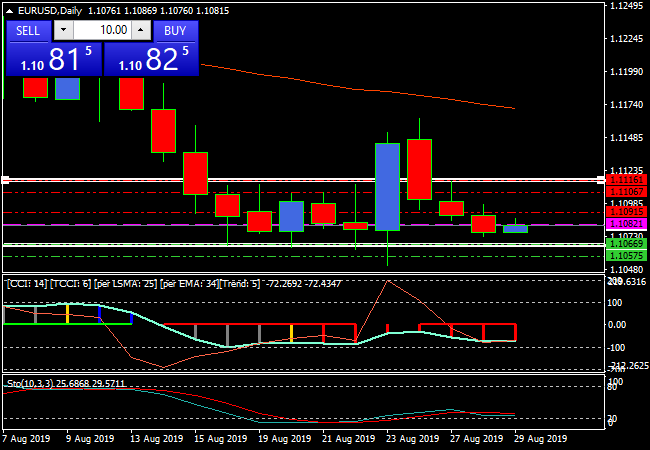Click the BUY button

[x=175, y=31]
